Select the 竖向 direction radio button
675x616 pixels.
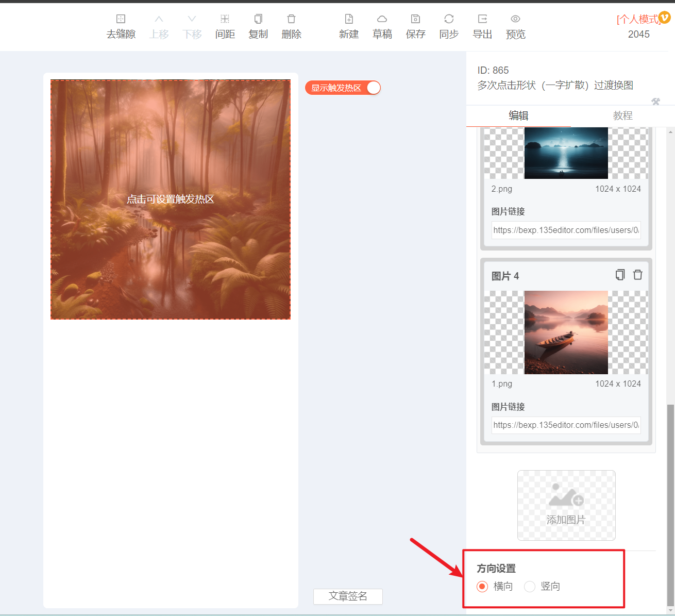click(x=530, y=587)
